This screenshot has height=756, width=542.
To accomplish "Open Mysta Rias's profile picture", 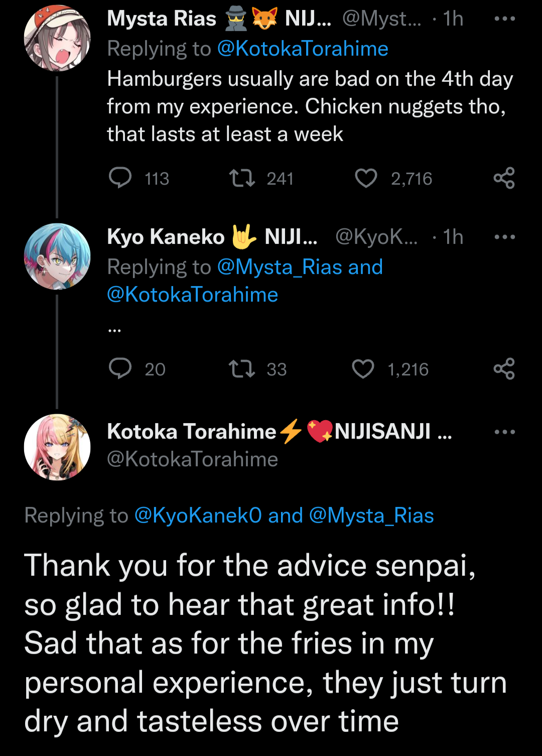I will point(57,38).
